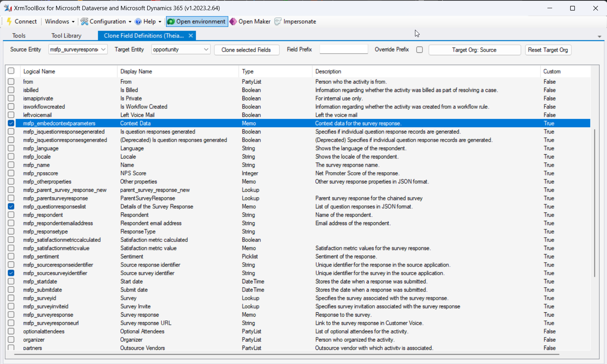
Task: Click the Clone selected Fields button
Action: (246, 50)
